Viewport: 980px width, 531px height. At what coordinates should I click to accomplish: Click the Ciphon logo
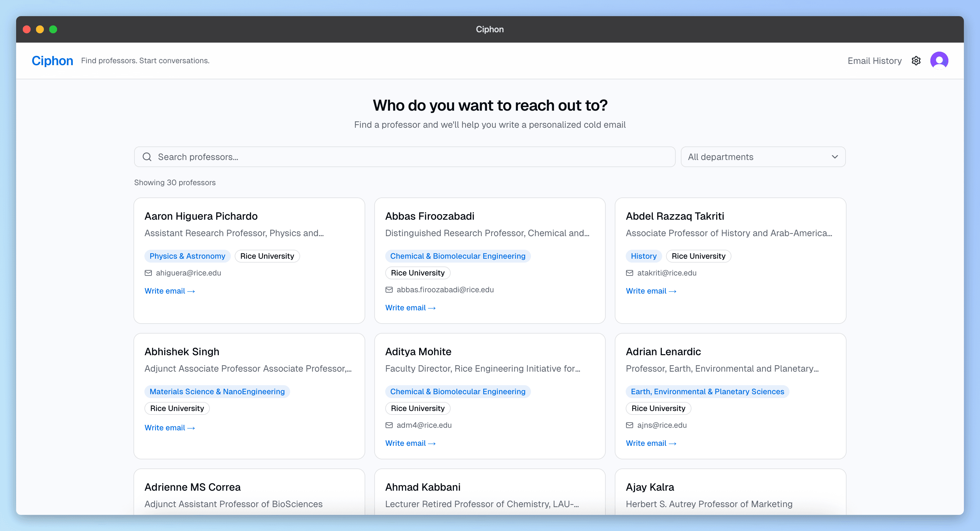pyautogui.click(x=52, y=60)
